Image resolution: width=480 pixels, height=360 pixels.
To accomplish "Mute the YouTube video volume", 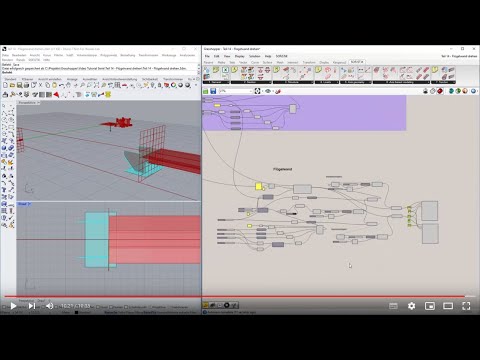I will point(50,306).
